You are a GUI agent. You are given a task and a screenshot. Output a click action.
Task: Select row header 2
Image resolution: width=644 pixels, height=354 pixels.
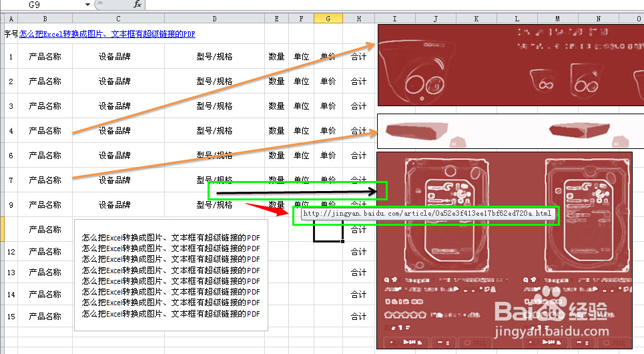coord(11,81)
